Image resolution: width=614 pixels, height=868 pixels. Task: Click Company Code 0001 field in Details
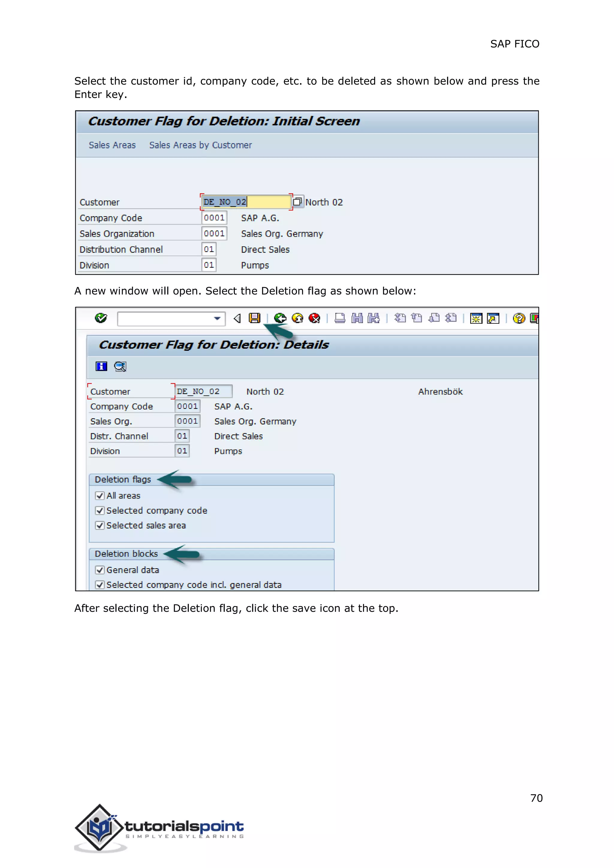pos(187,406)
